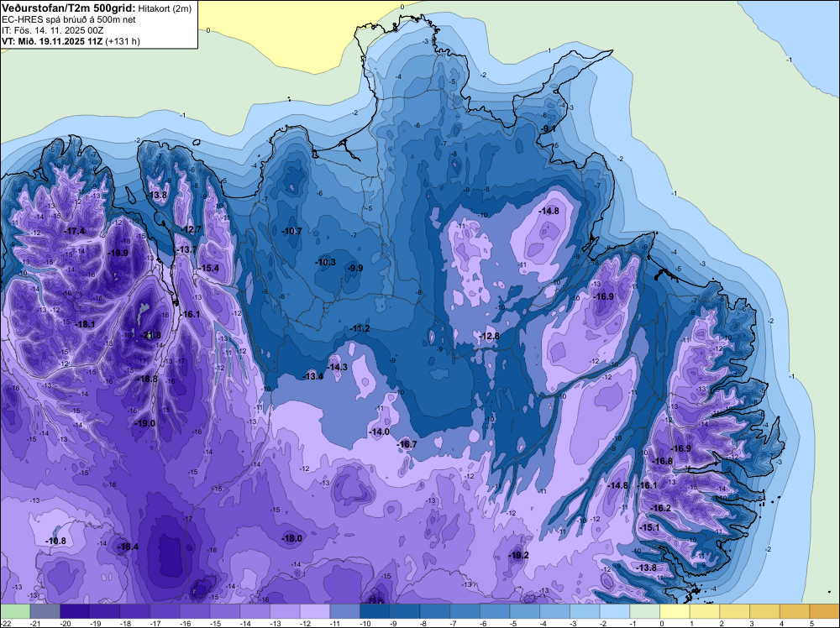Click the -12.8 temperature value

click(x=489, y=336)
